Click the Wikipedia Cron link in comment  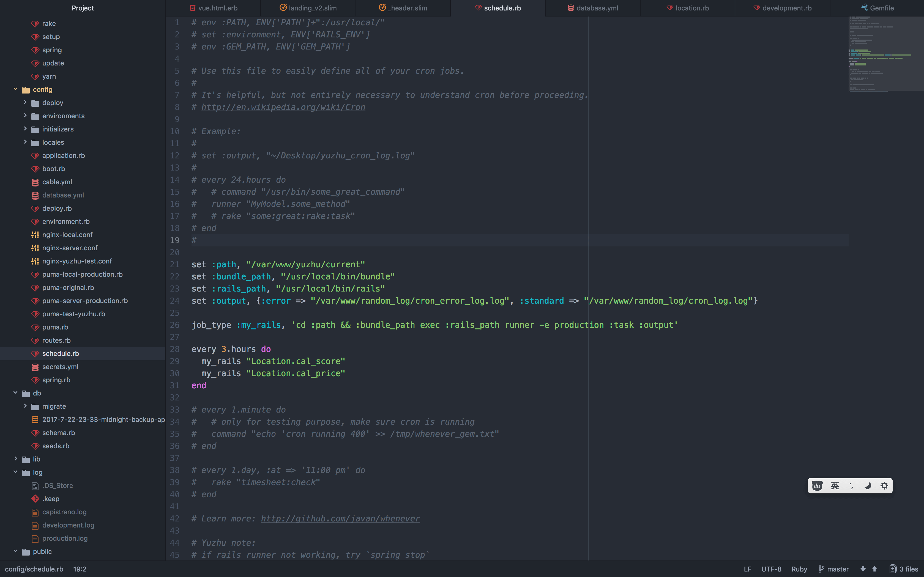tap(283, 107)
